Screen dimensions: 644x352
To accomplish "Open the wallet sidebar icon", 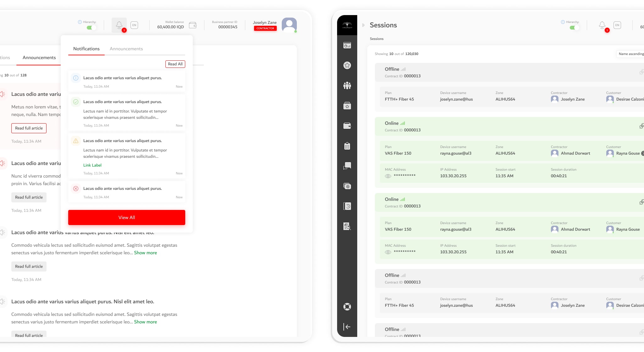I will (347, 126).
